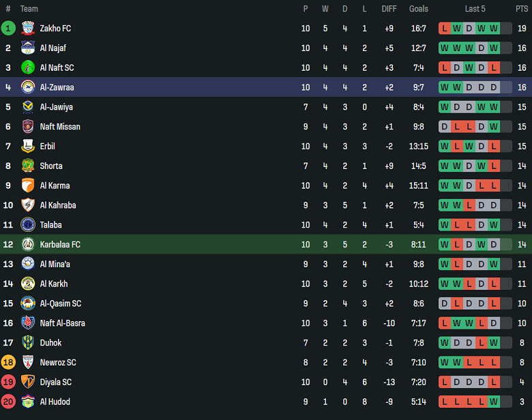Click Zakho FC's first Last 5 loss badge
The height and width of the screenshot is (420, 532).
tap(445, 29)
